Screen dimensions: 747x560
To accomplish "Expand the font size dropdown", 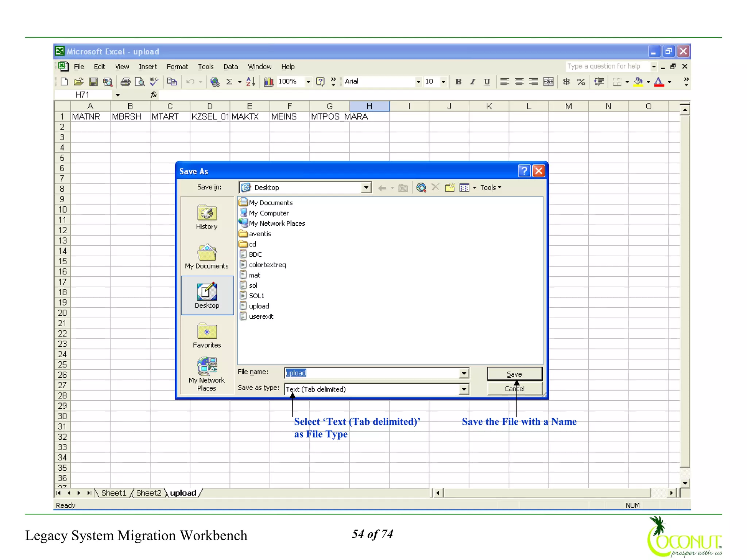I will 444,82.
